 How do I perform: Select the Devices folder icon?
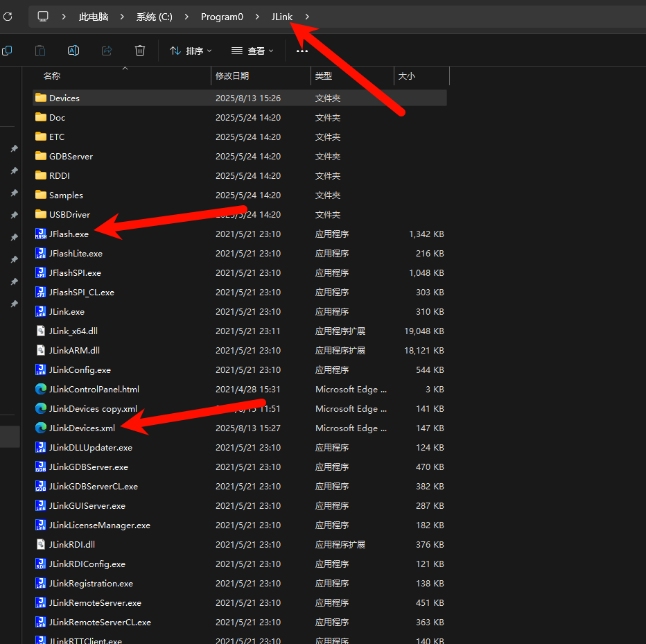pos(41,98)
